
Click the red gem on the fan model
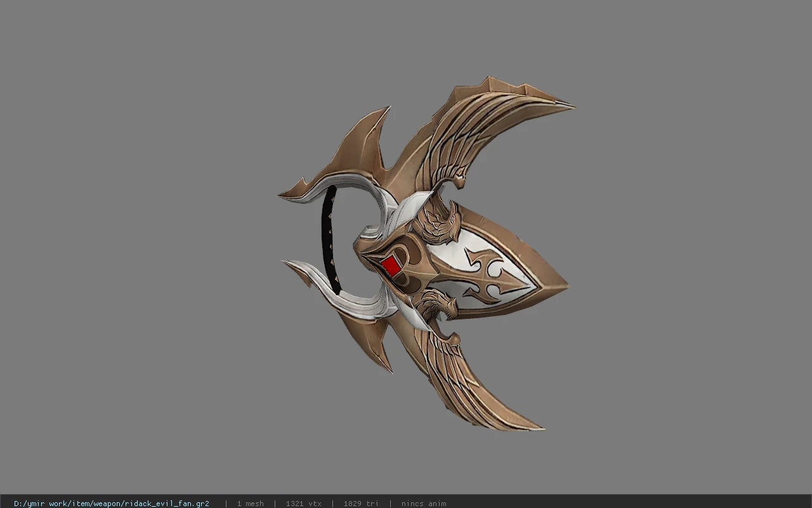point(391,266)
